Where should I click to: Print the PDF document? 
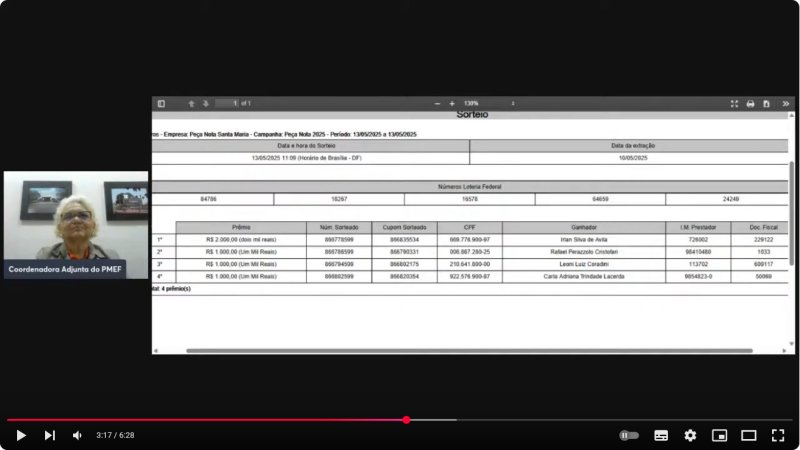click(x=750, y=104)
